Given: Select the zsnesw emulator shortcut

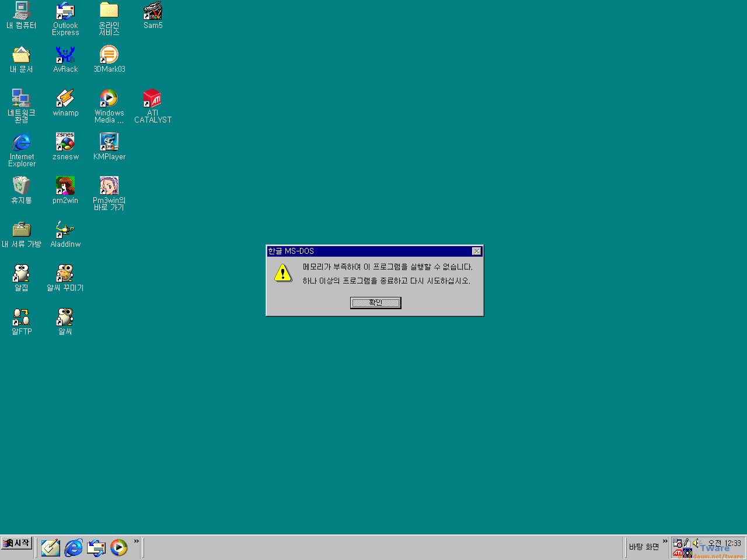Looking at the screenshot, I should [x=65, y=146].
